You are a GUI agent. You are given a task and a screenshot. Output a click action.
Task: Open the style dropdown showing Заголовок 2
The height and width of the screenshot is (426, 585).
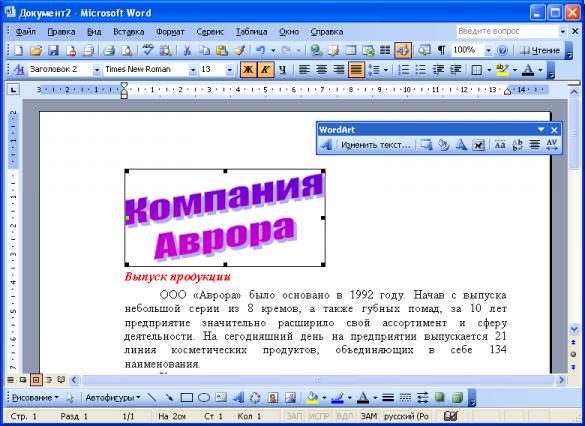point(97,70)
